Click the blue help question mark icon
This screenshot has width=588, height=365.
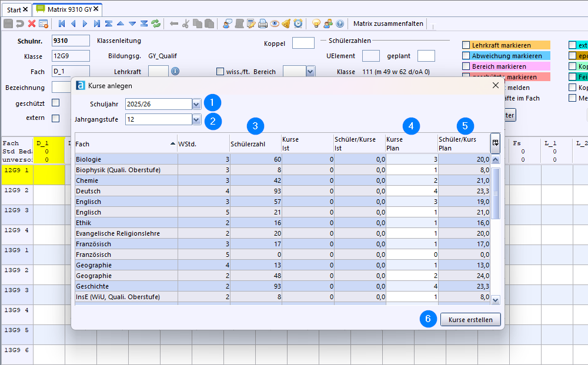(339, 24)
